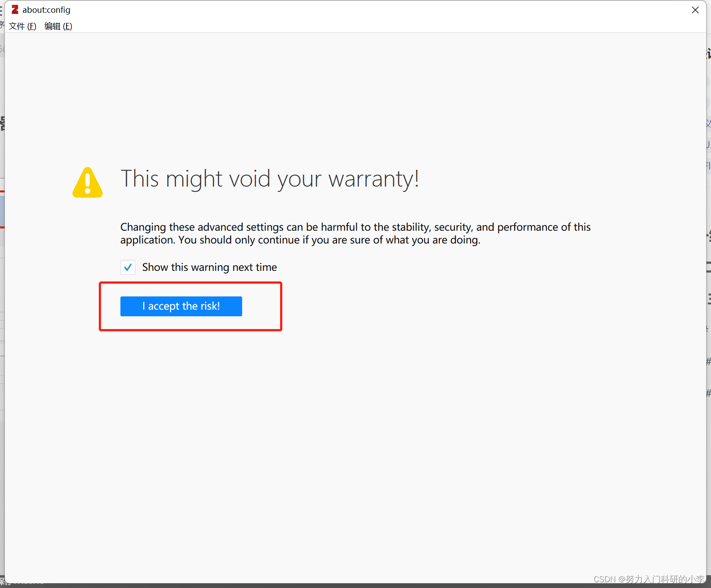The height and width of the screenshot is (588, 711).
Task: Click the yellow warning triangle icon
Action: [87, 182]
